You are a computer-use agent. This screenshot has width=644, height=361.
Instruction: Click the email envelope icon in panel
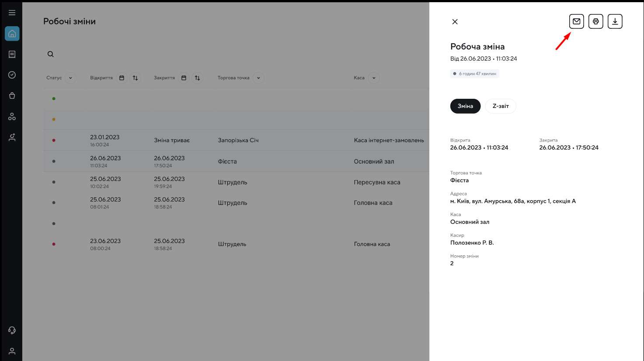pyautogui.click(x=576, y=21)
